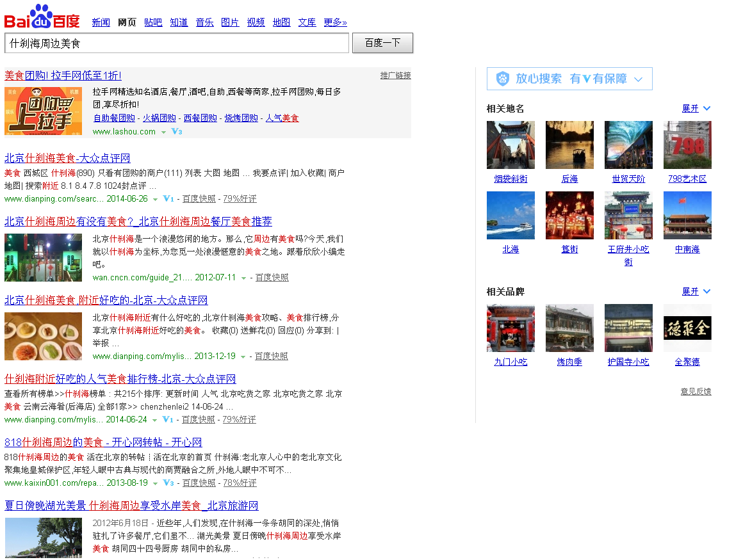The height and width of the screenshot is (560, 743).
Task: Open the dropdown arrow after 2013-08-19 date
Action: click(x=155, y=483)
